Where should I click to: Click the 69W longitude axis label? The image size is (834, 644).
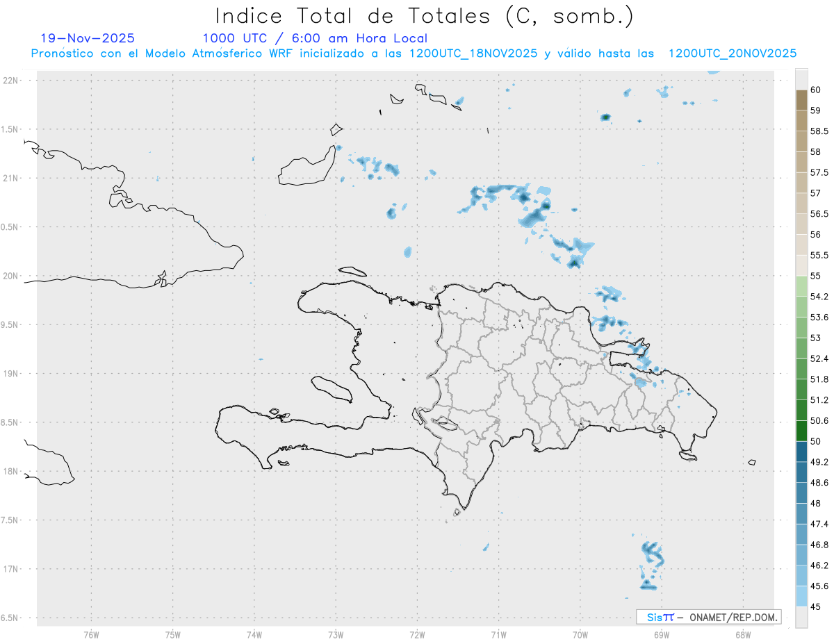point(662,635)
